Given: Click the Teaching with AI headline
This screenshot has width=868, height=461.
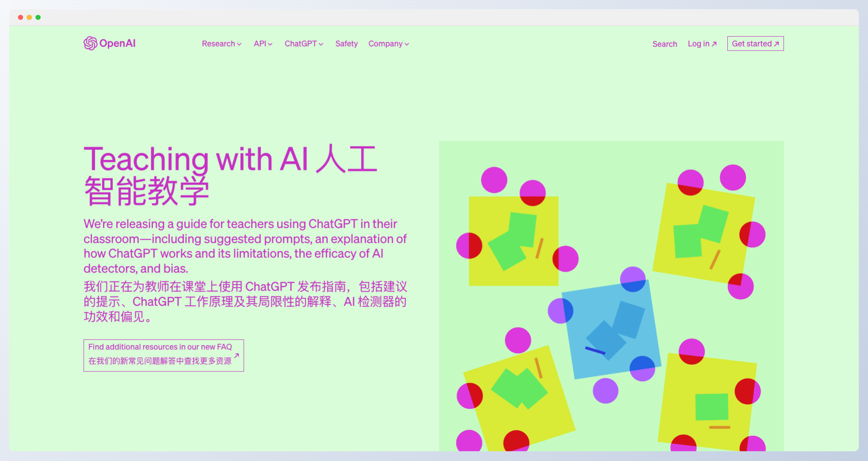Looking at the screenshot, I should click(x=230, y=175).
